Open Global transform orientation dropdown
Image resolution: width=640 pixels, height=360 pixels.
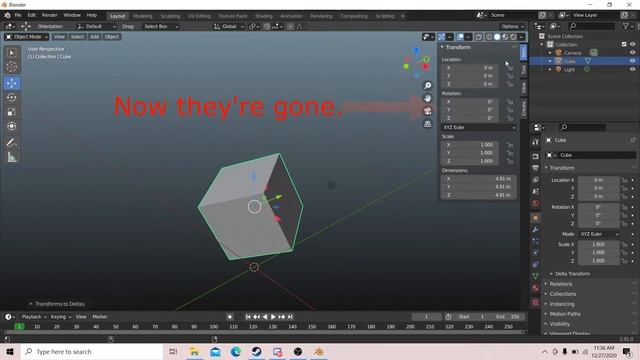click(229, 27)
